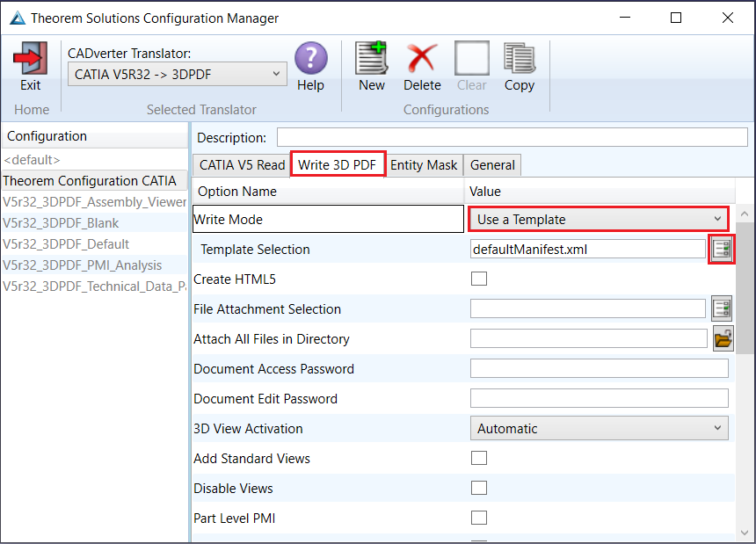Choose V5r32_3DPDF_Default configuration
Screen dimensions: 756x544
click(x=95, y=243)
